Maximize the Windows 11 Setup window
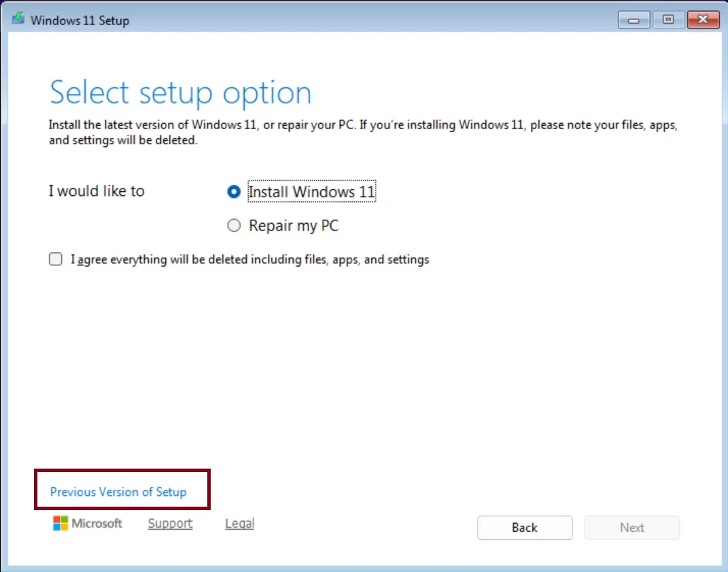Image resolution: width=728 pixels, height=572 pixels. pyautogui.click(x=668, y=20)
